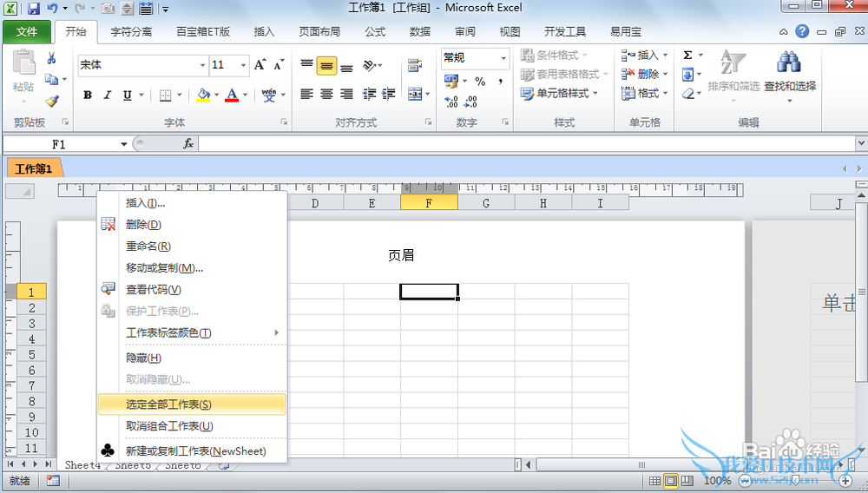This screenshot has width=868, height=493.
Task: Open the fill color dropdown arrow
Action: [x=216, y=95]
